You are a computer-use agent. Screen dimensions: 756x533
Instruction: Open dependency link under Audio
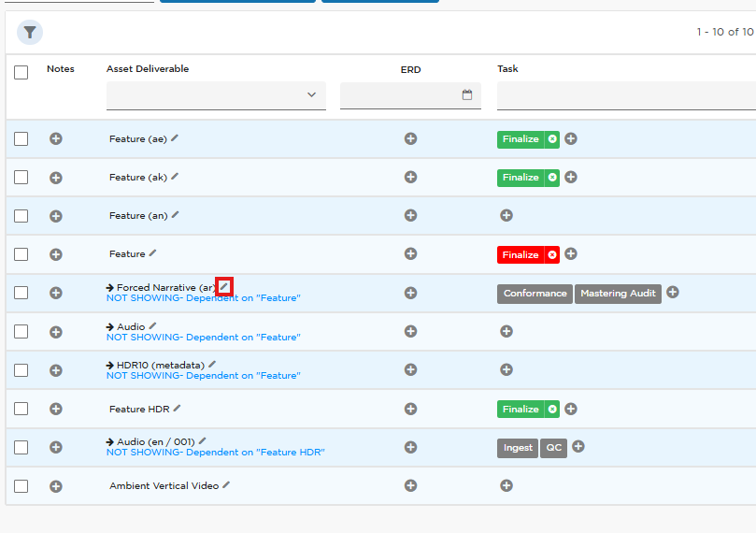[203, 338]
